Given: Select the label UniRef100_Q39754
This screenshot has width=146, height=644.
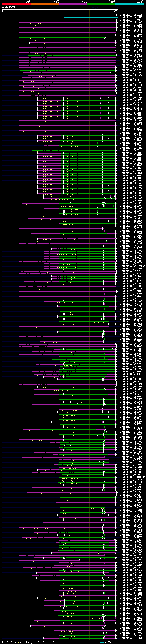Looking at the screenshot, I should 131,130.
